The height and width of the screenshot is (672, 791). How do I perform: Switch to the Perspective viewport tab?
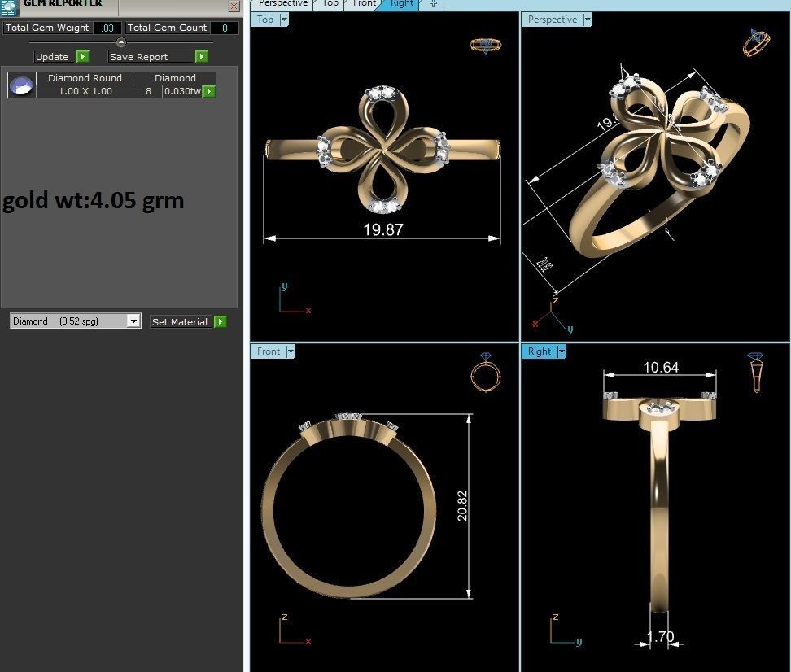(282, 4)
